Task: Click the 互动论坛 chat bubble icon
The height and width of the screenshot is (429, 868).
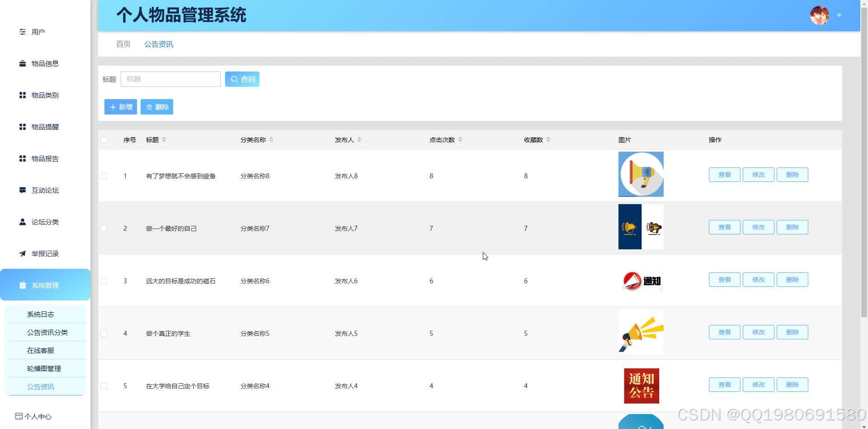Action: [x=22, y=190]
